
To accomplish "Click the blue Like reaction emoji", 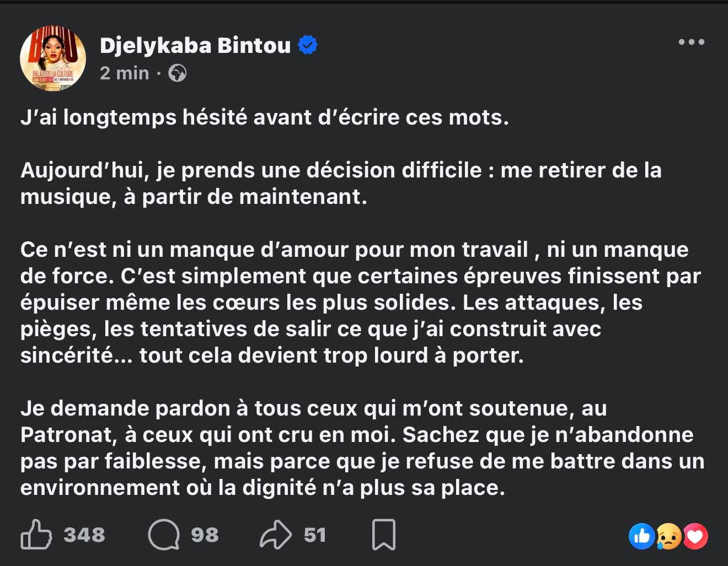I will coord(642,536).
